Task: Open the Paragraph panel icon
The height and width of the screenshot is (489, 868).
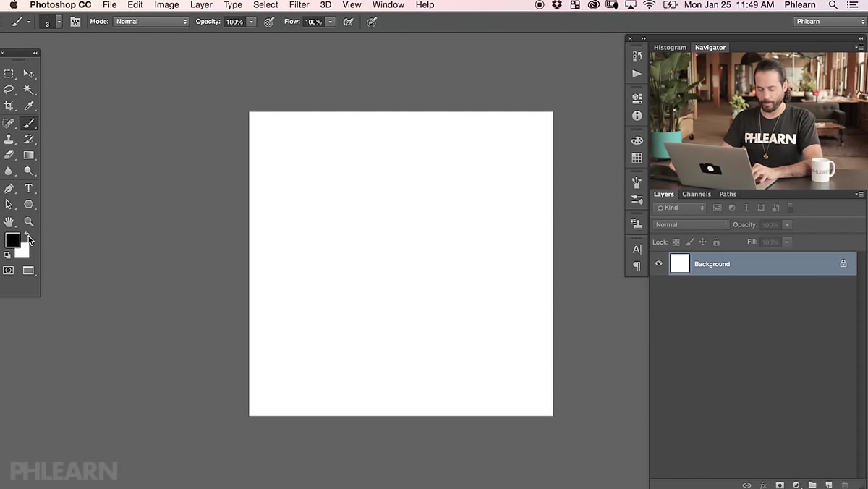Action: (x=637, y=266)
